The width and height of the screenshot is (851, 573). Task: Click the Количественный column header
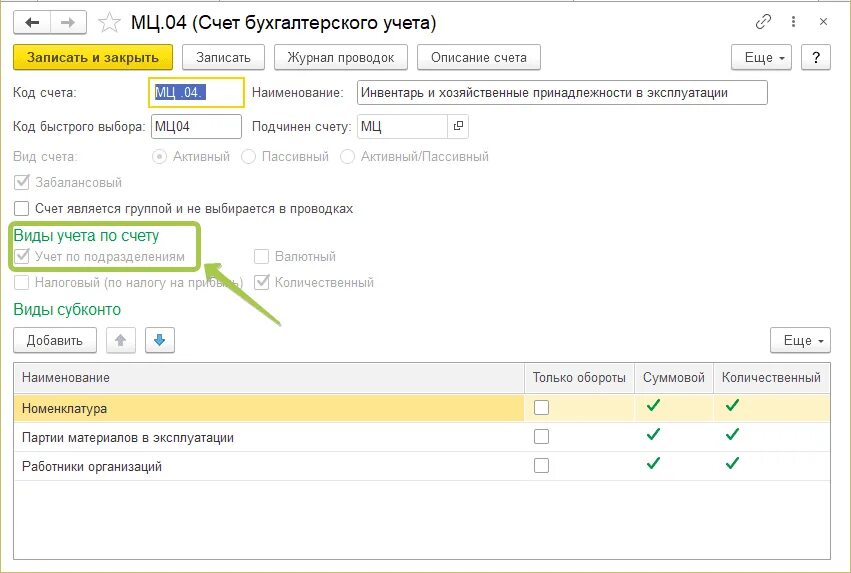click(771, 378)
